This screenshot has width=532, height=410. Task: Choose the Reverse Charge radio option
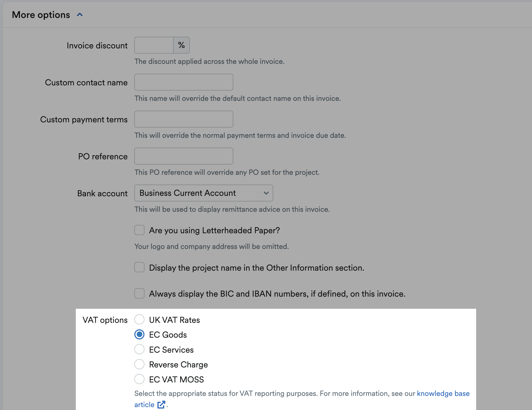(x=139, y=365)
